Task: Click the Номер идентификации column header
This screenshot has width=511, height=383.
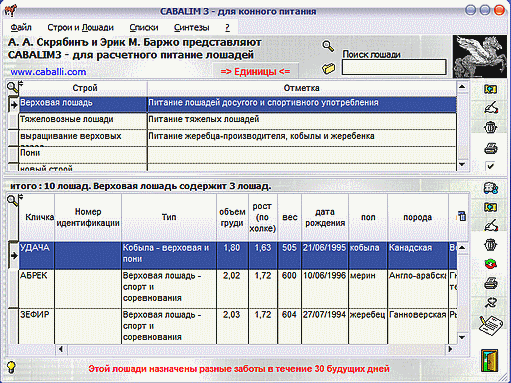Action: tap(88, 217)
